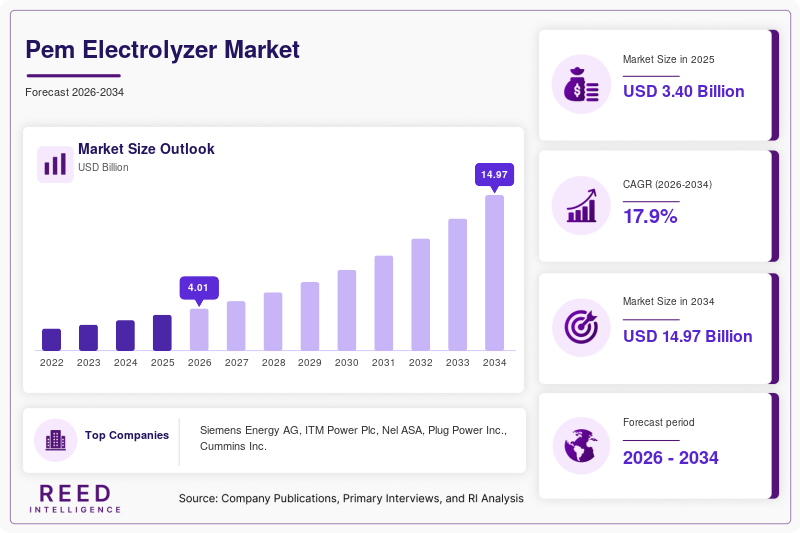Click the 'Forecast 2026-2034' subtitle

point(74,92)
